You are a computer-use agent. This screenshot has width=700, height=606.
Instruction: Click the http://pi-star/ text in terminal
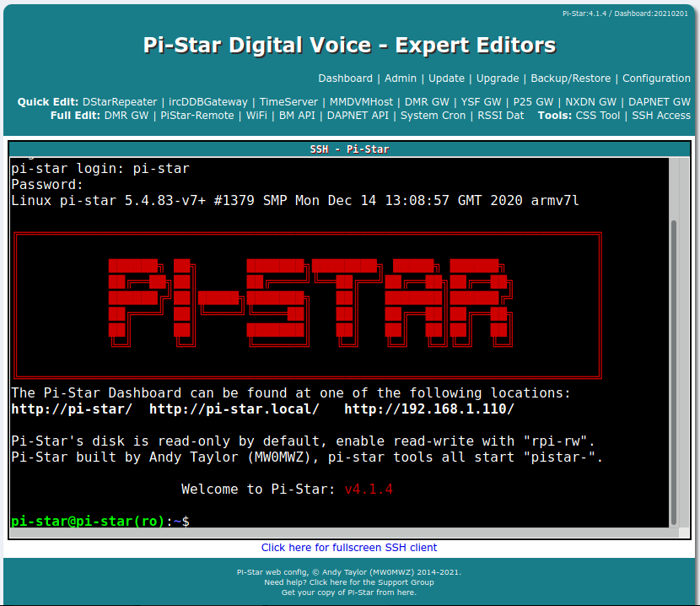click(x=72, y=409)
